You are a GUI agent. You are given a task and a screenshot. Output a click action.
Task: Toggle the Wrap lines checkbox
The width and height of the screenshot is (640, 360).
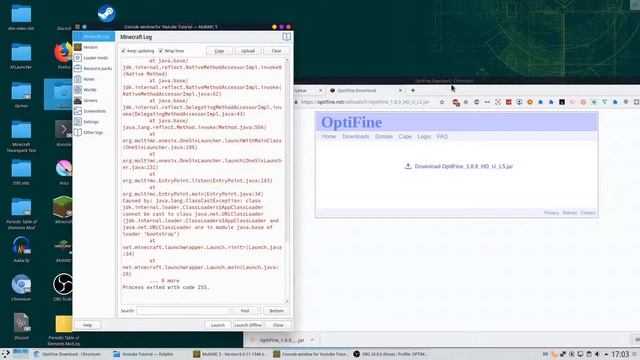coord(161,51)
